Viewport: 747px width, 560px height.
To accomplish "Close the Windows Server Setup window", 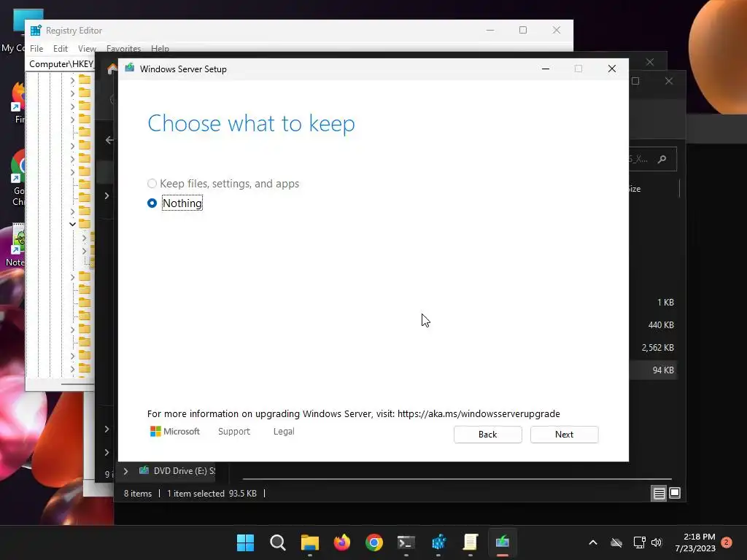I will coord(612,69).
